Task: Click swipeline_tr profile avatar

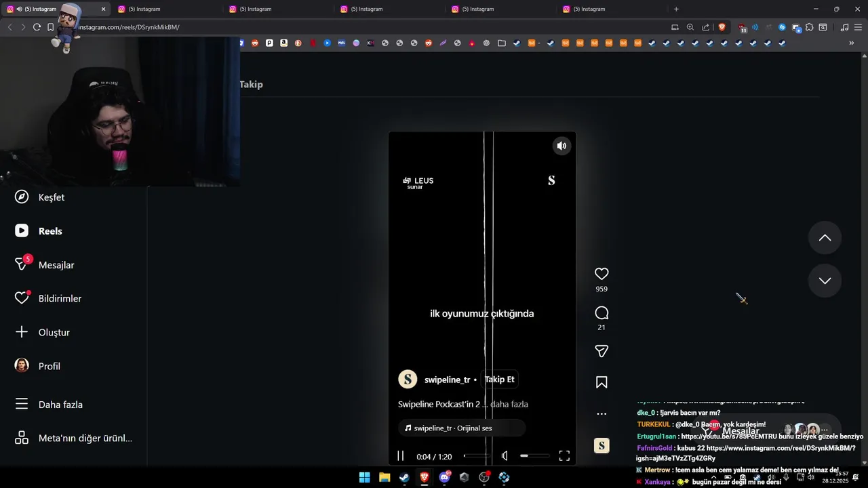Action: coord(408,379)
